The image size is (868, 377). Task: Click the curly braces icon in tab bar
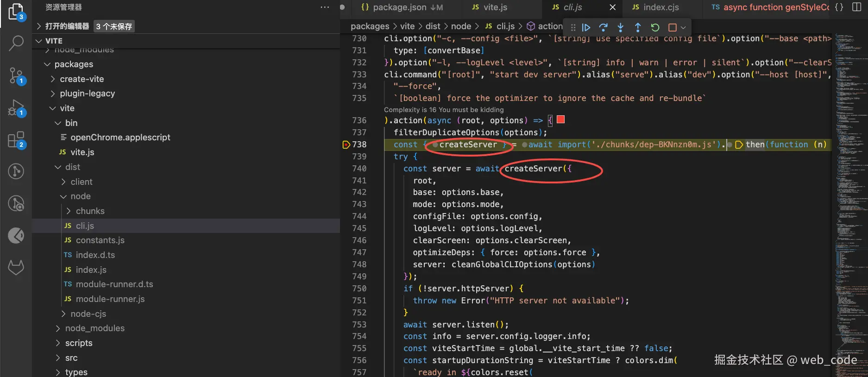[839, 7]
